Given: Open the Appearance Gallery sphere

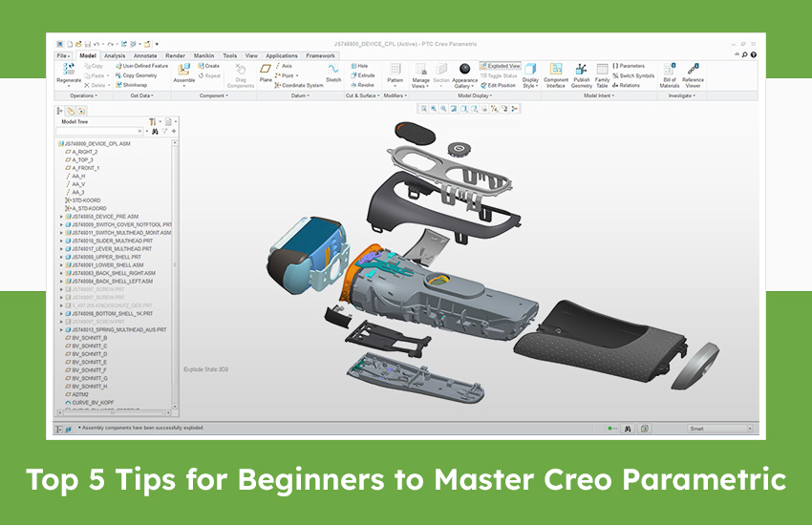Looking at the screenshot, I should click(x=464, y=69).
